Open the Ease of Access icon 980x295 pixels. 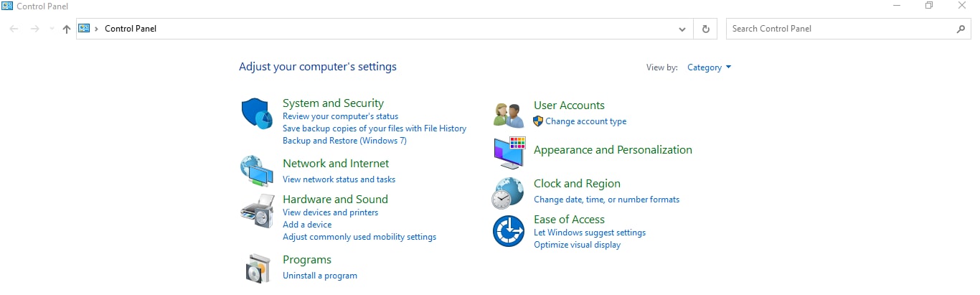tap(509, 231)
